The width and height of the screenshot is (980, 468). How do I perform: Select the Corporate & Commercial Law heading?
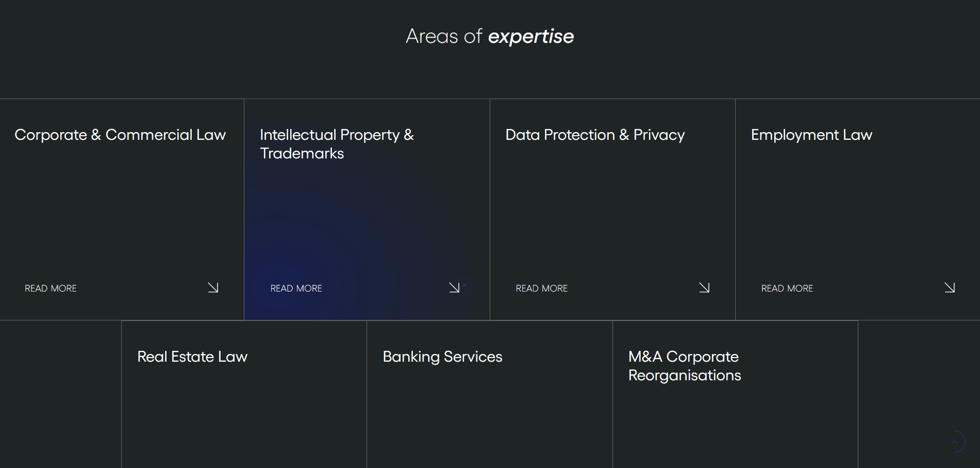click(x=120, y=135)
